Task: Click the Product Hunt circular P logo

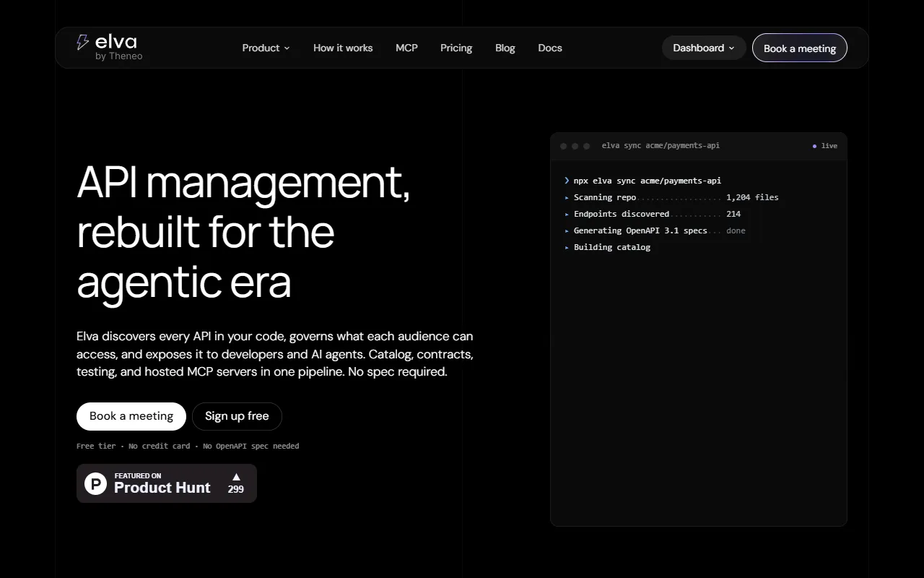Action: 96,483
